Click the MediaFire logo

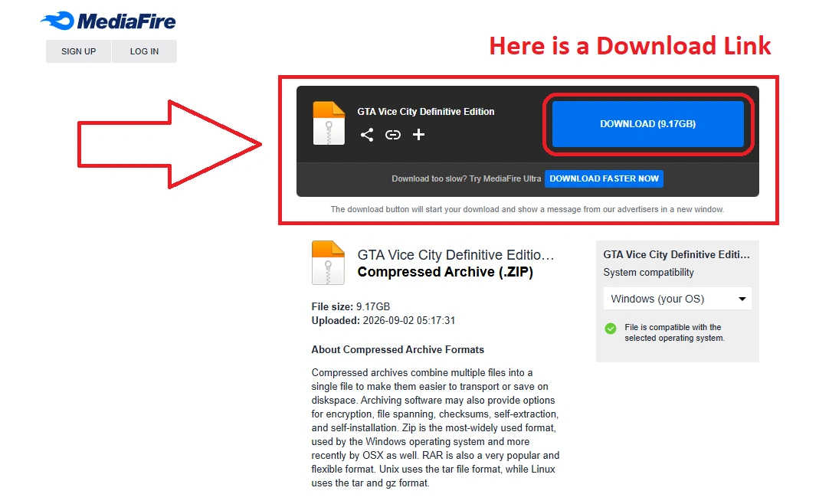coord(108,21)
